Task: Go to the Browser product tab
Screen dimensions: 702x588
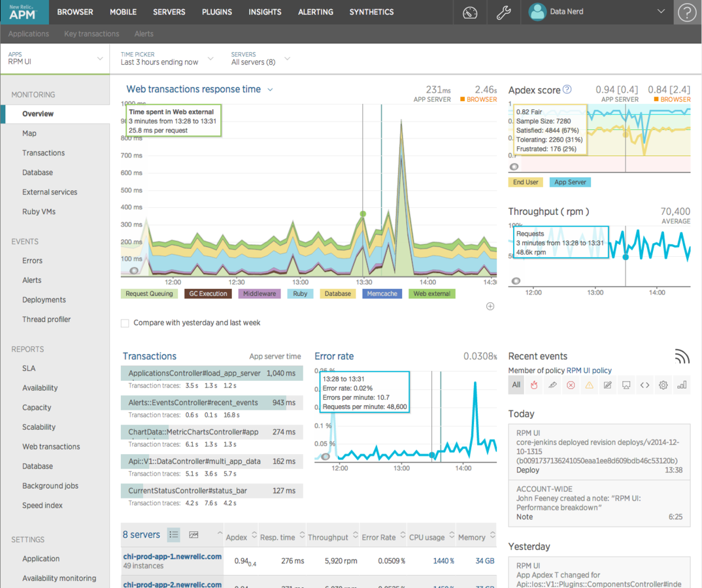Action: [75, 12]
